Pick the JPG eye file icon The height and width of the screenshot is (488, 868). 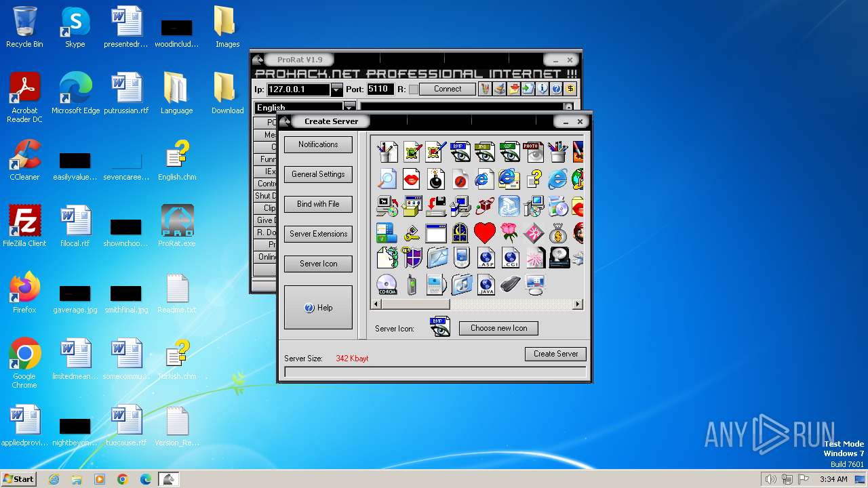(x=484, y=151)
